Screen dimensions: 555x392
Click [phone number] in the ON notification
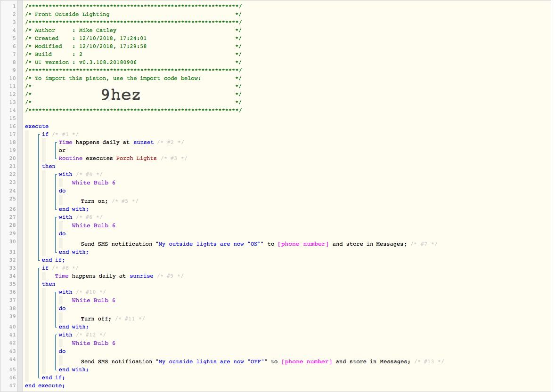[303, 244]
